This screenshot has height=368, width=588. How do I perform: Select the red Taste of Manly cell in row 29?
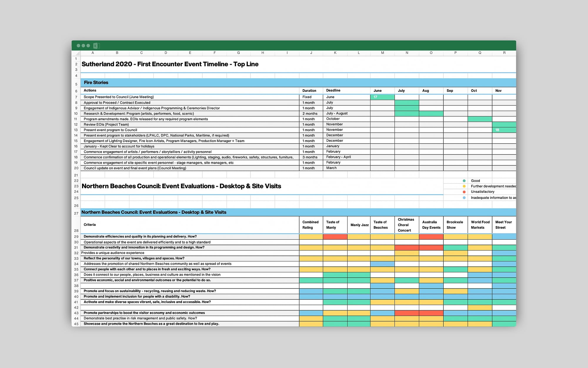(x=335, y=236)
